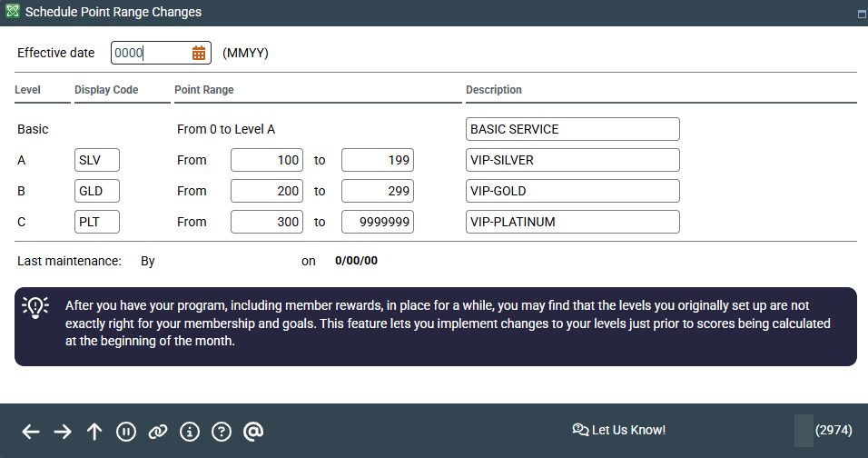Click the back arrow icon
Image resolution: width=868 pixels, height=458 pixels.
click(31, 432)
